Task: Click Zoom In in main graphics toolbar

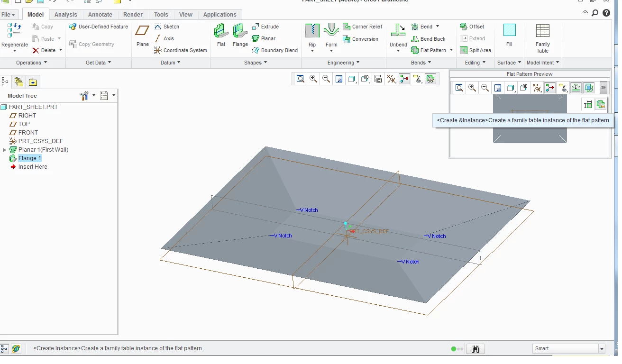Action: coord(313,79)
